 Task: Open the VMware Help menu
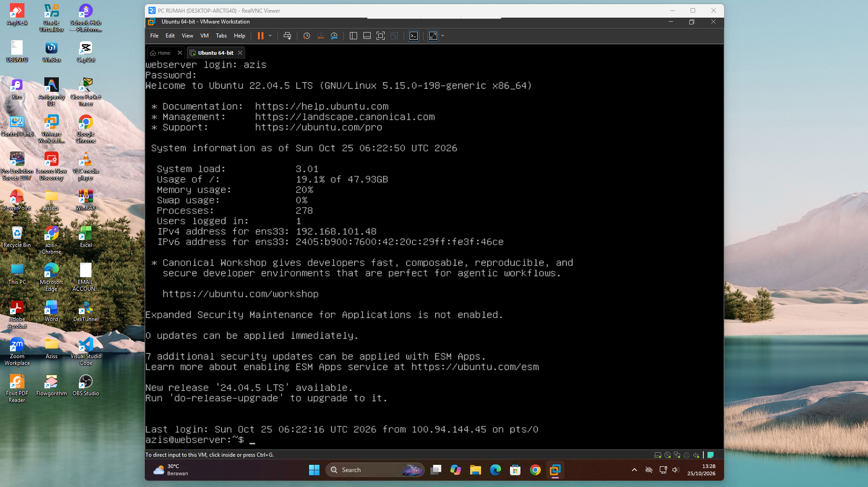239,36
